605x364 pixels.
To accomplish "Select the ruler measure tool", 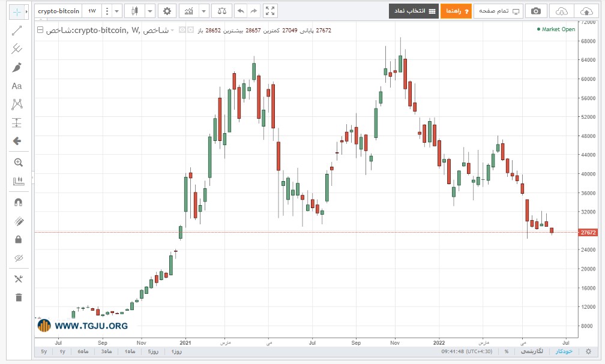I will (x=18, y=181).
